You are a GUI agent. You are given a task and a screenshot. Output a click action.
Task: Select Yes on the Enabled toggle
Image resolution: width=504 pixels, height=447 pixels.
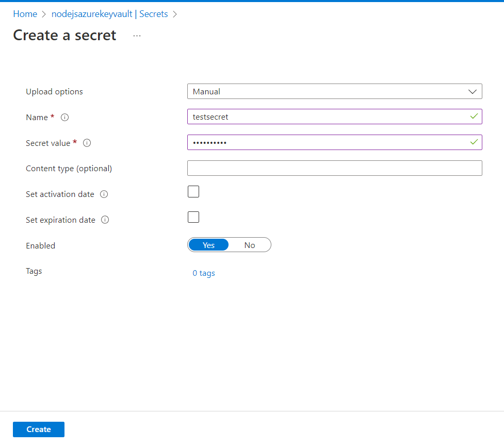pyautogui.click(x=208, y=245)
